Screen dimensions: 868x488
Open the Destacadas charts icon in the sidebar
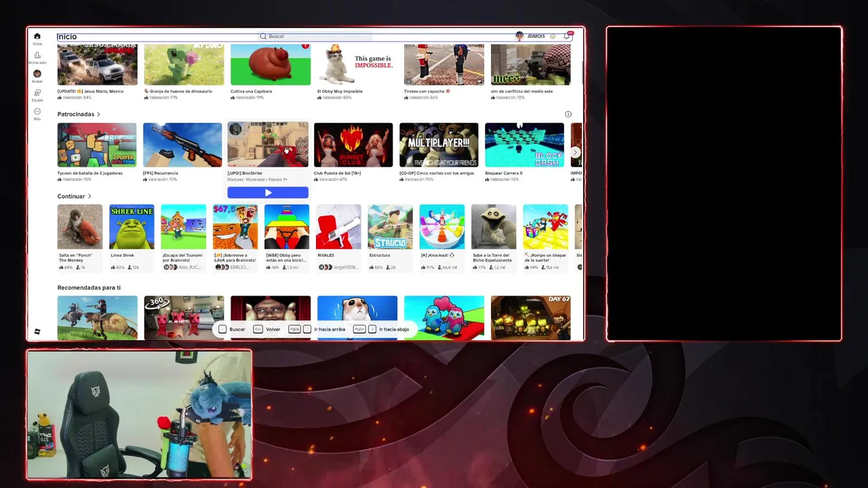tap(37, 55)
